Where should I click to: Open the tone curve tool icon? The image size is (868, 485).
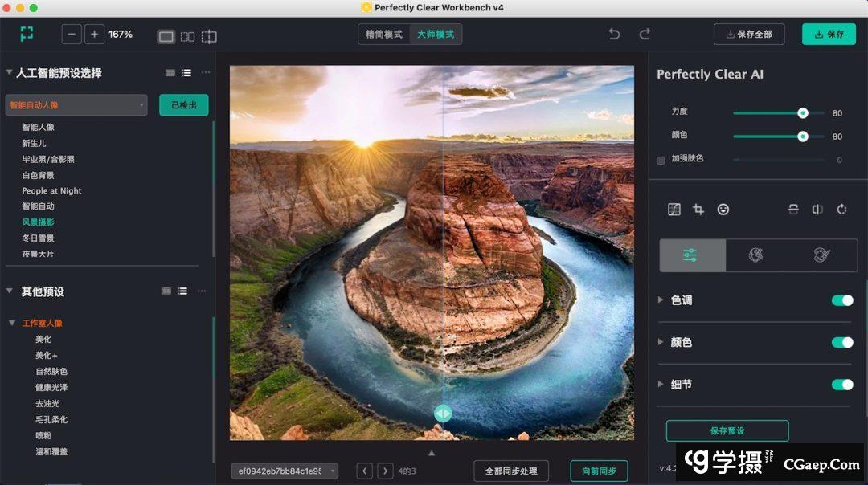click(x=674, y=210)
